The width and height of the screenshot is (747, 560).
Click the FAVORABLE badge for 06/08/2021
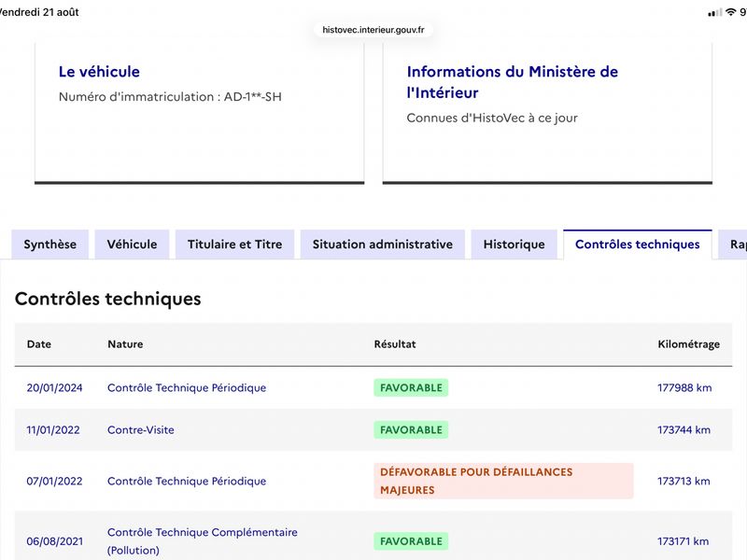pos(411,541)
